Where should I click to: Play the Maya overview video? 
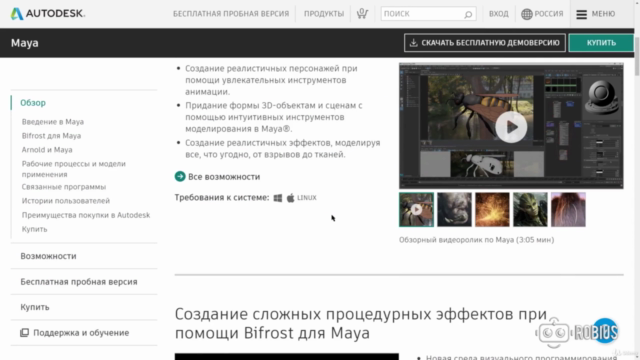click(x=511, y=127)
